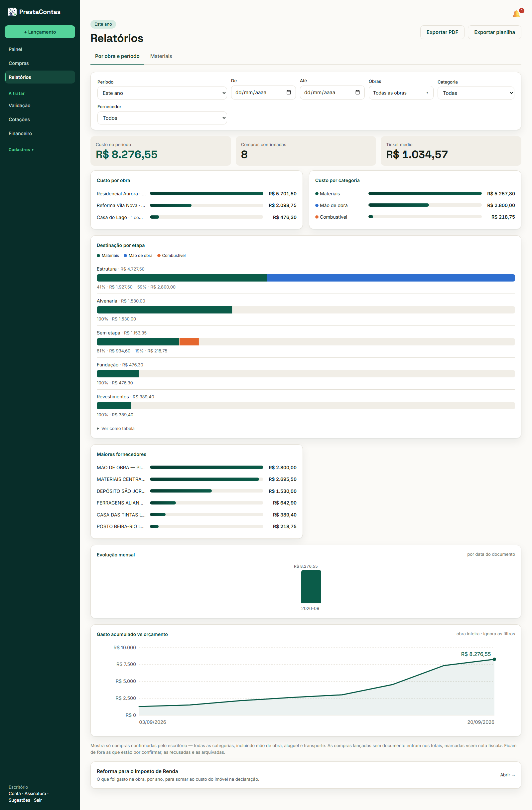Open the Sugestões link
This screenshot has height=810, width=532.
[19, 800]
